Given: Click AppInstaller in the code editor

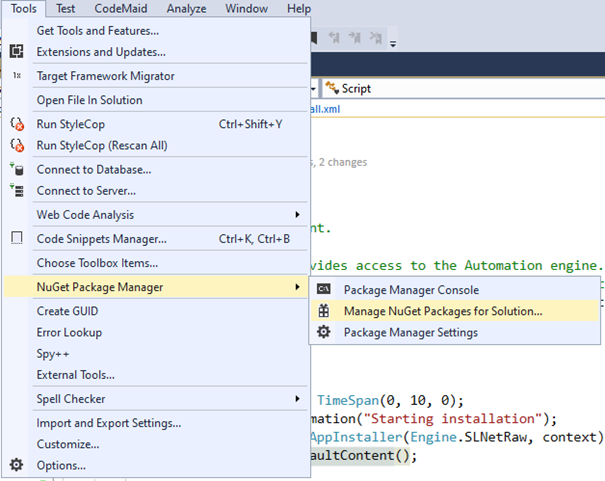Looking at the screenshot, I should 356,437.
